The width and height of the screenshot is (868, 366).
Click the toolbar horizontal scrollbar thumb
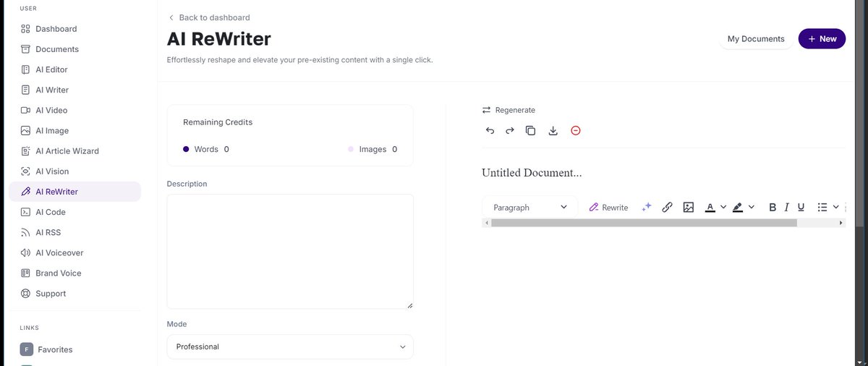click(644, 223)
